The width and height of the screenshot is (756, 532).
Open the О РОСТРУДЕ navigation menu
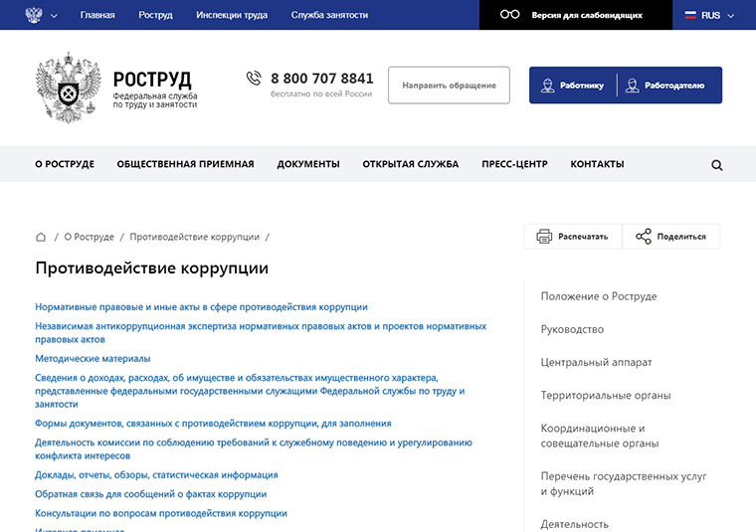pos(65,164)
